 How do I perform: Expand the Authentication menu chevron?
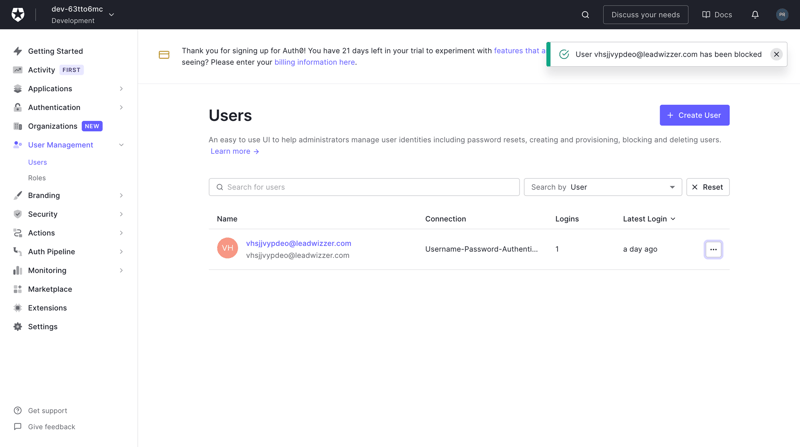click(121, 107)
